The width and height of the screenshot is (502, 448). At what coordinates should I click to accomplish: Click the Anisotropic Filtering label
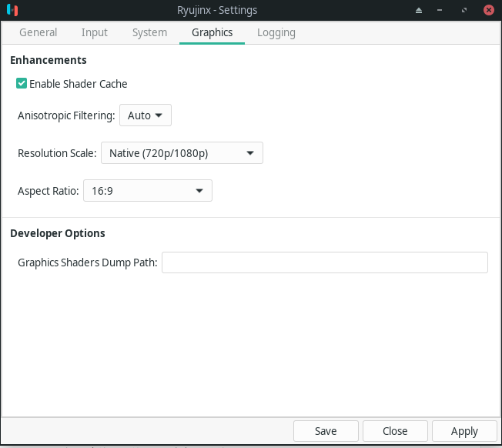click(x=66, y=115)
